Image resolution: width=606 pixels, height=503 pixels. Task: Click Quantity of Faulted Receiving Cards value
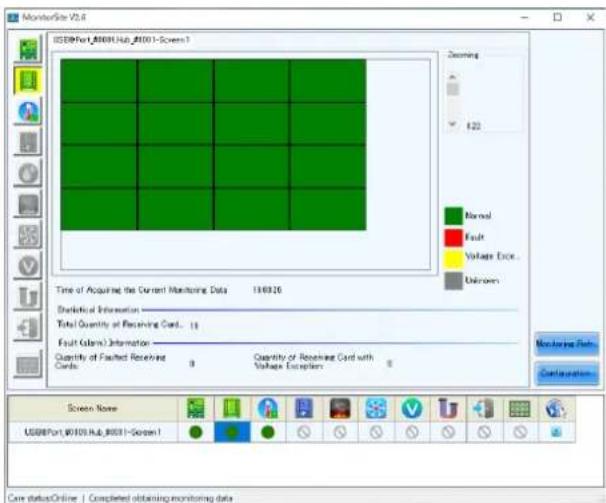[x=192, y=363]
